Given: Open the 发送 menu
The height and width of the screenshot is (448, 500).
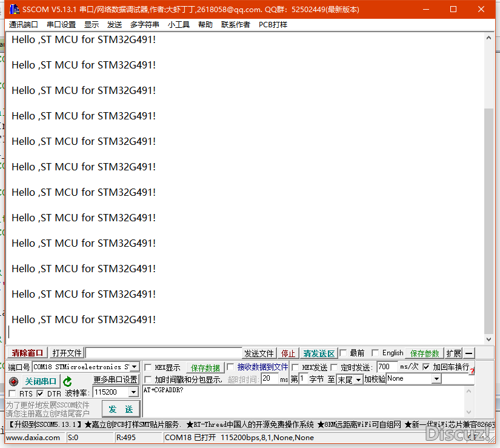Looking at the screenshot, I should point(115,25).
